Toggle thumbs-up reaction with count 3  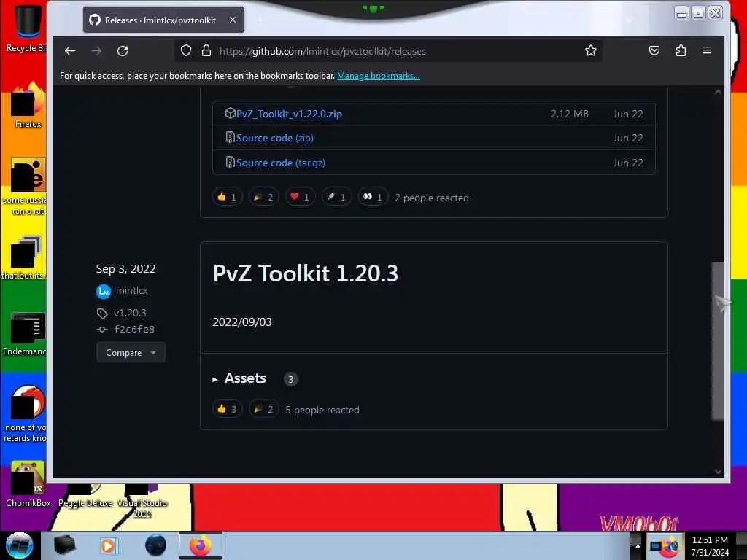tap(227, 409)
